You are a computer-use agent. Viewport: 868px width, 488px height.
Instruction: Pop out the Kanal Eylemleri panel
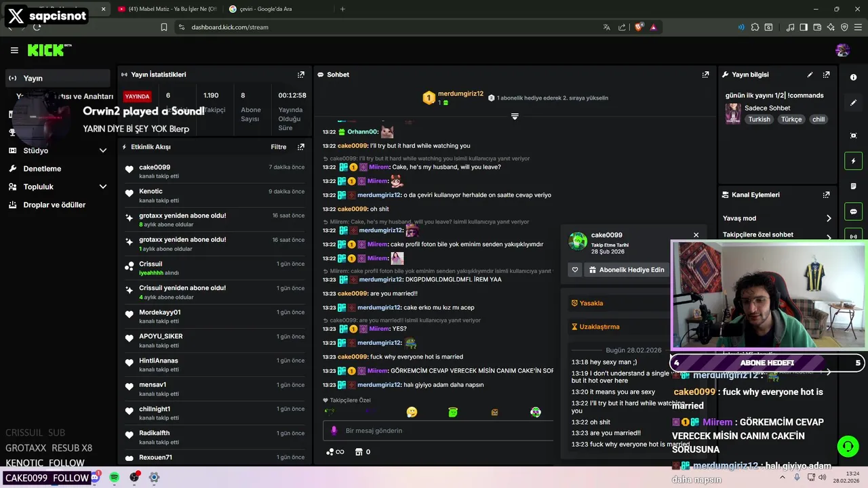(826, 195)
